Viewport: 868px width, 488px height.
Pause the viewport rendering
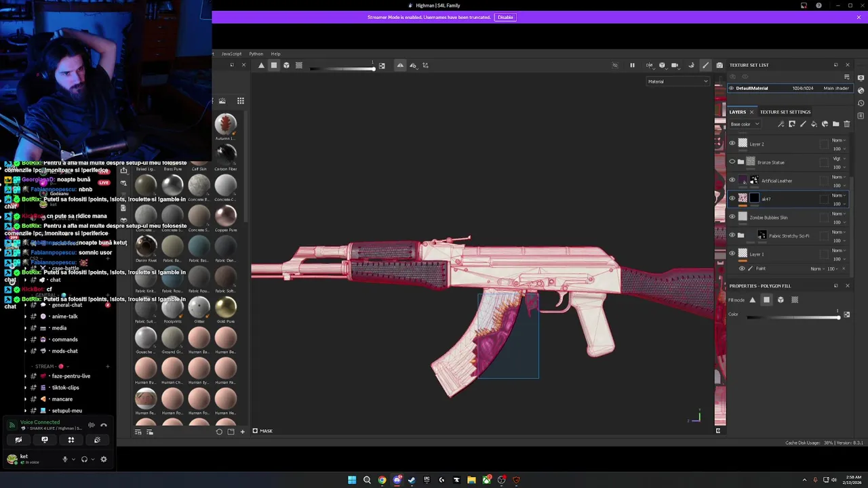coord(632,65)
